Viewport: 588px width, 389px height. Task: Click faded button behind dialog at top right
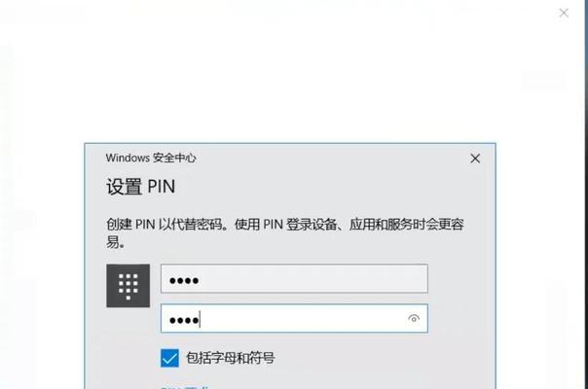click(x=543, y=80)
